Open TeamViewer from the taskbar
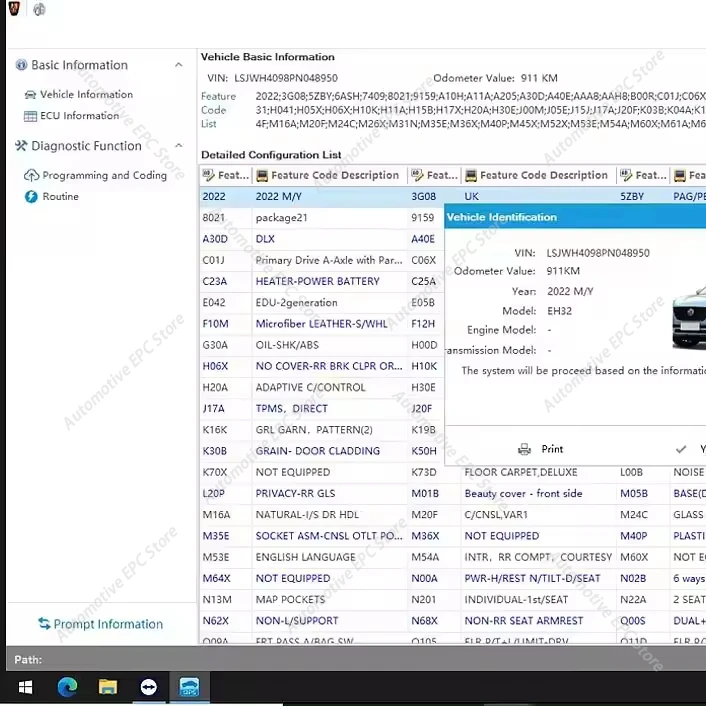 (149, 687)
